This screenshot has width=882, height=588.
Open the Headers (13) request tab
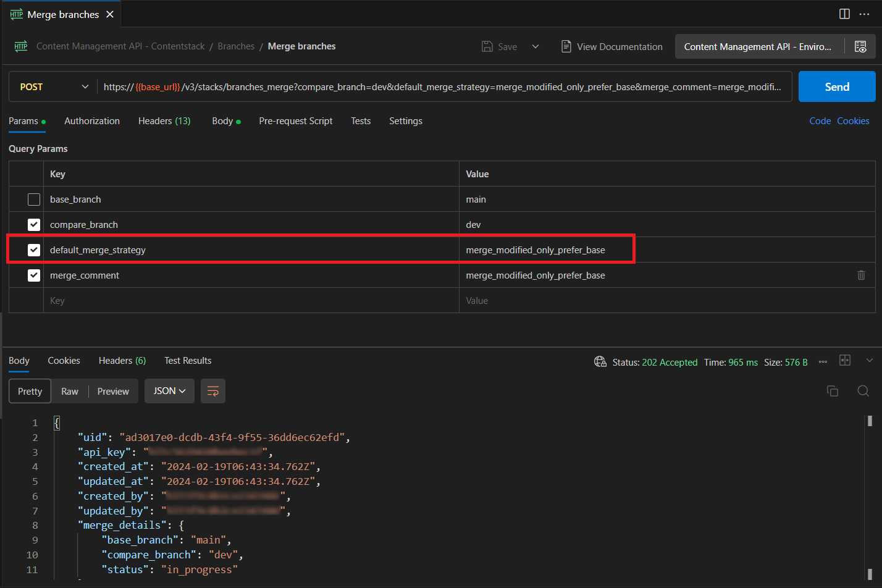tap(164, 121)
